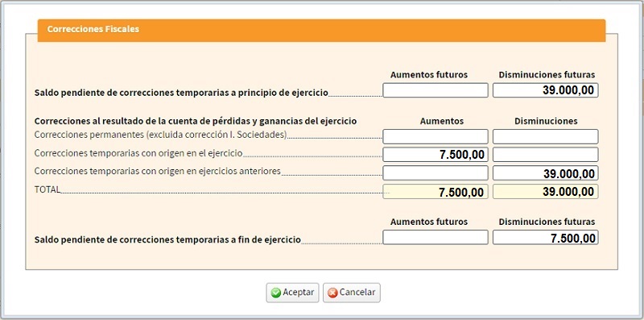The image size is (644, 320).
Task: Select empty Aumentos field for ejercicios anteriores
Action: click(x=436, y=173)
